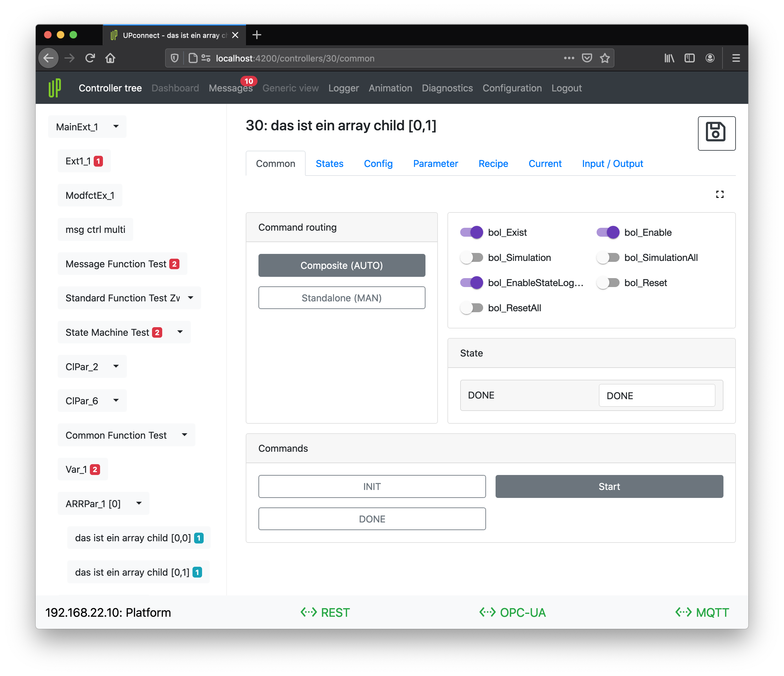Disable the bol_Exist toggle
The width and height of the screenshot is (784, 676).
pos(471,232)
